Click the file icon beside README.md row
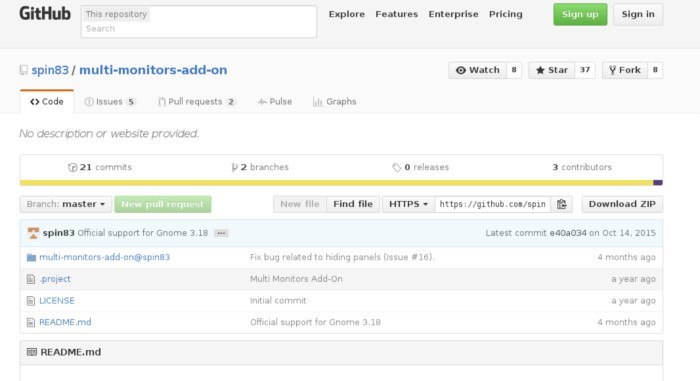 click(31, 322)
